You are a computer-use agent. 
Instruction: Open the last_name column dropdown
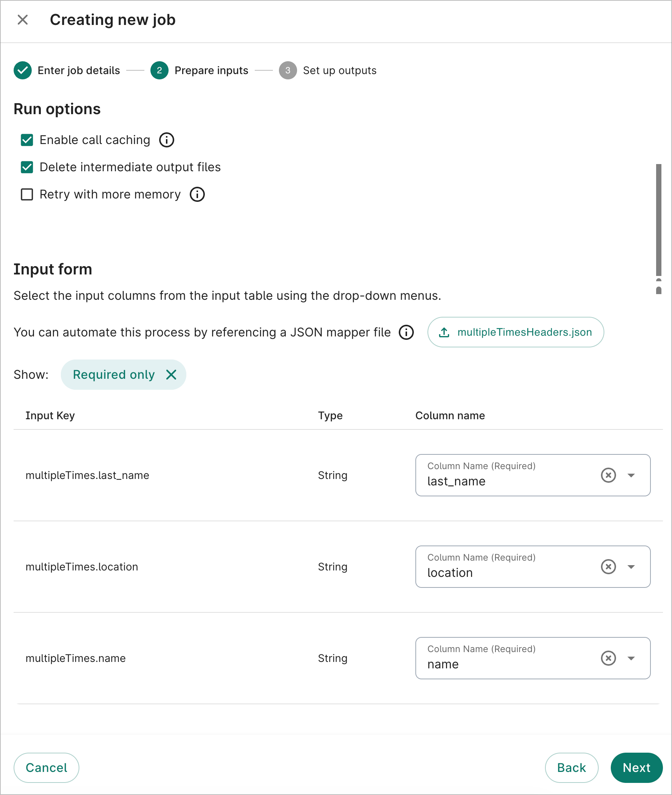pos(631,475)
